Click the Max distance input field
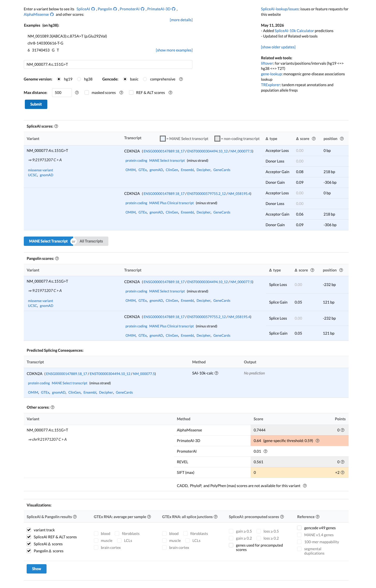The width and height of the screenshot is (376, 588). click(62, 93)
